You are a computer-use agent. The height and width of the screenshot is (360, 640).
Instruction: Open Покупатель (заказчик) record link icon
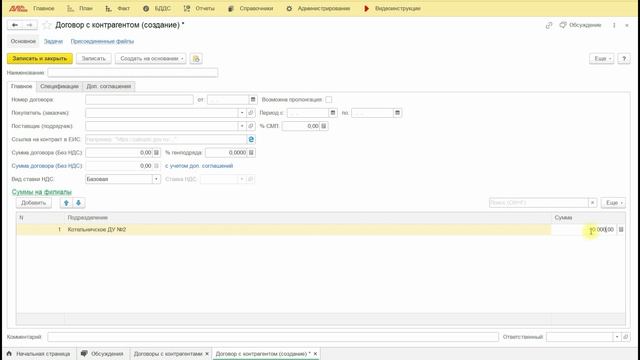coord(251,113)
